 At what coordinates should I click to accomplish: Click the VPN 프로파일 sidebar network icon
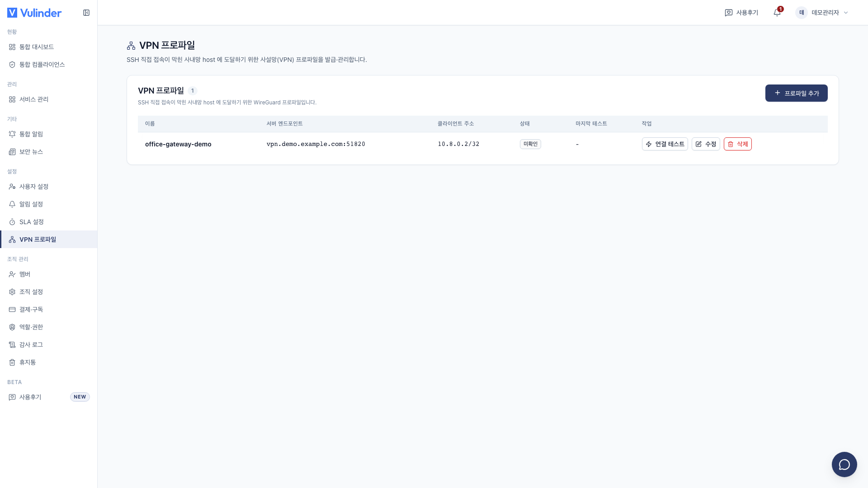click(x=12, y=239)
